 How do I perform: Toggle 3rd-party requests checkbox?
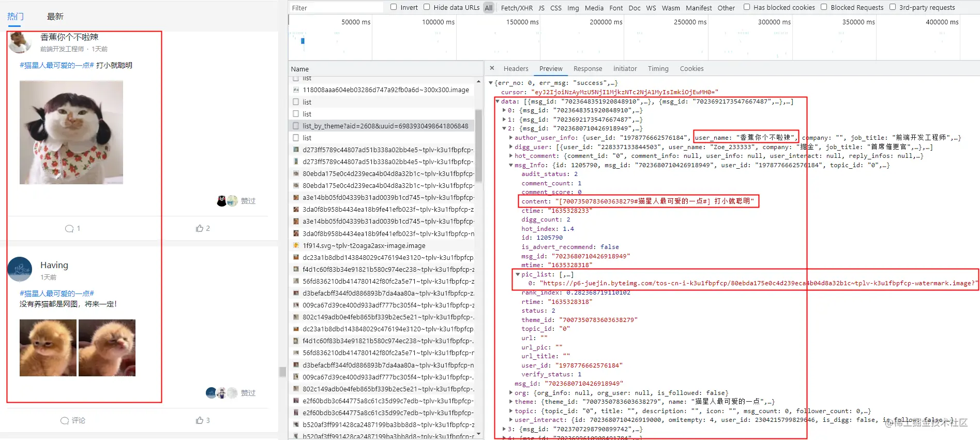(893, 7)
